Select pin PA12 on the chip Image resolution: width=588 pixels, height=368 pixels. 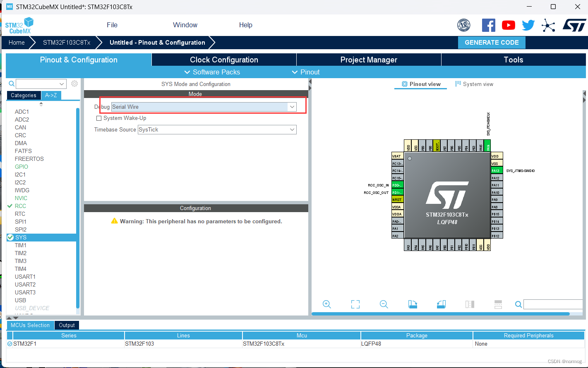coord(497,178)
